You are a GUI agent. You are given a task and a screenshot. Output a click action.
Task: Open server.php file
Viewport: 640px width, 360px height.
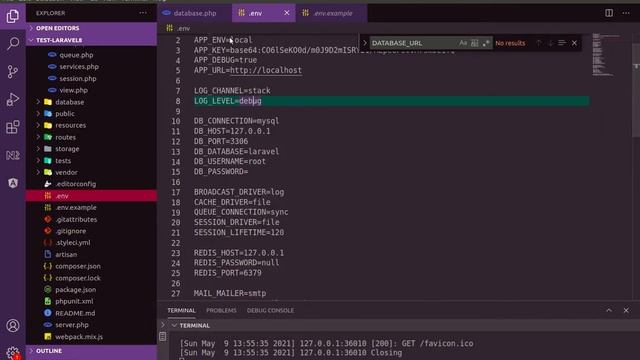[72, 325]
